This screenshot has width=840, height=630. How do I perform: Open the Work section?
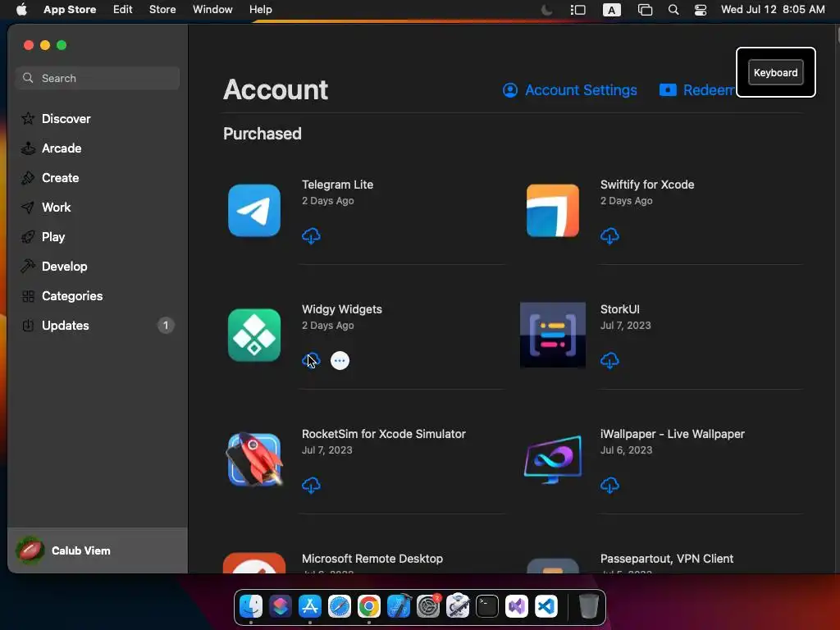point(98,208)
